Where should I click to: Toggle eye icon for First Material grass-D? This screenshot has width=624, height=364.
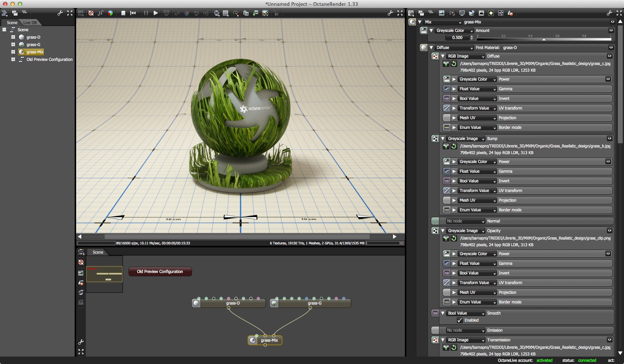611,48
